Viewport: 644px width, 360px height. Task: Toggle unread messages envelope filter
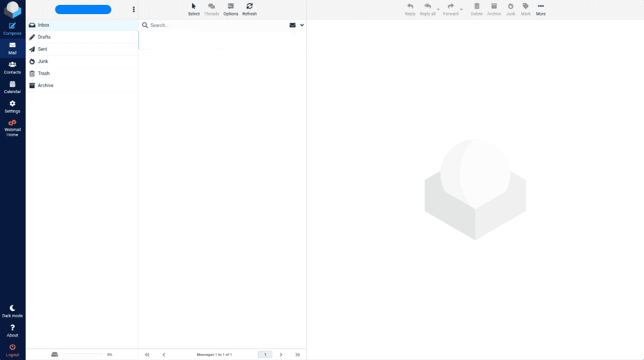pos(292,25)
